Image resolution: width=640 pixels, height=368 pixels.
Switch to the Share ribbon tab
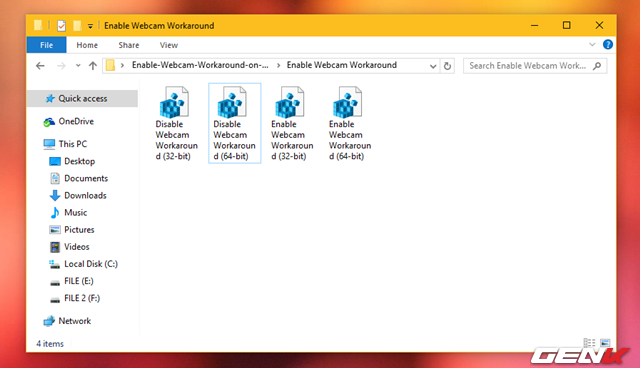point(129,45)
